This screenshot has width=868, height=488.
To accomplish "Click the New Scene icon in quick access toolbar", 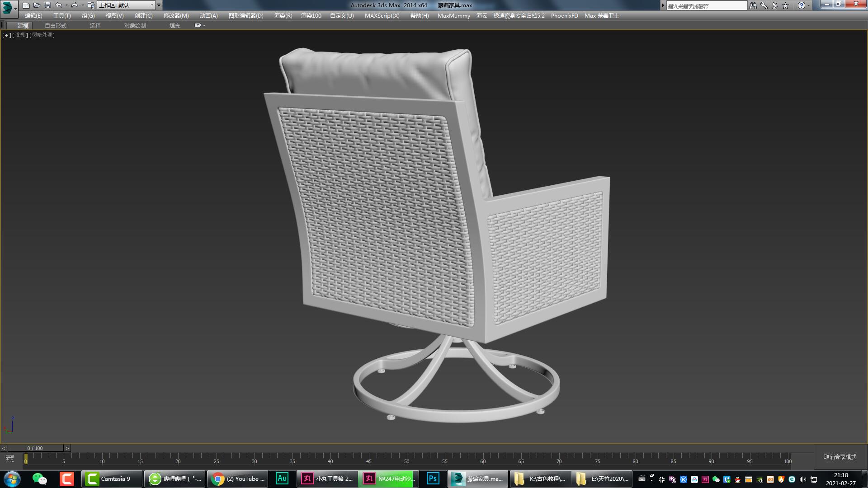I will pos(26,5).
